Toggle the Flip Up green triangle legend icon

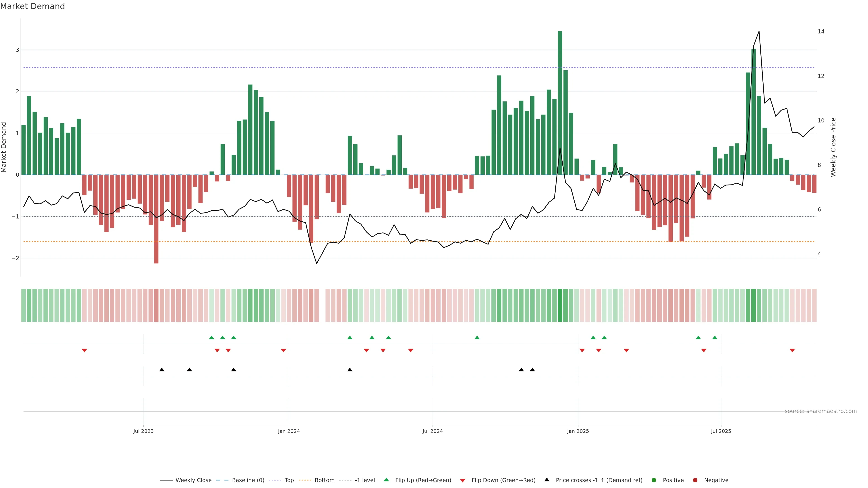tap(386, 480)
